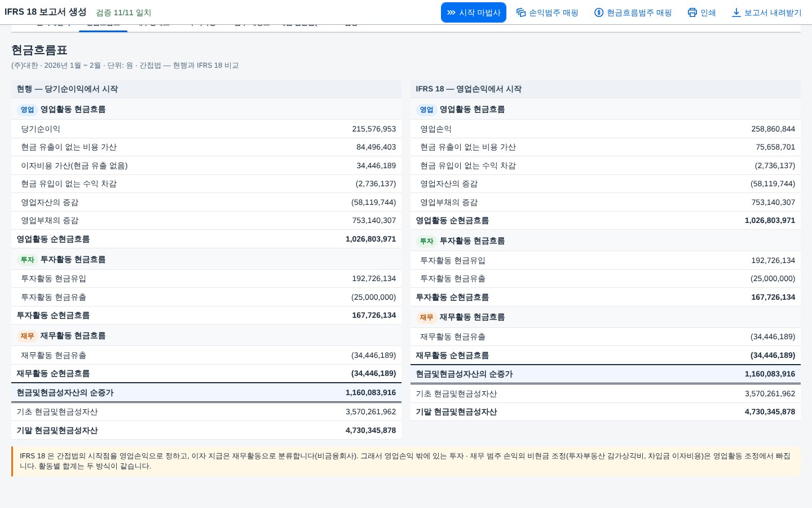Click the 투자 badge in the 현행 column
The width and height of the screenshot is (812, 508).
[27, 260]
